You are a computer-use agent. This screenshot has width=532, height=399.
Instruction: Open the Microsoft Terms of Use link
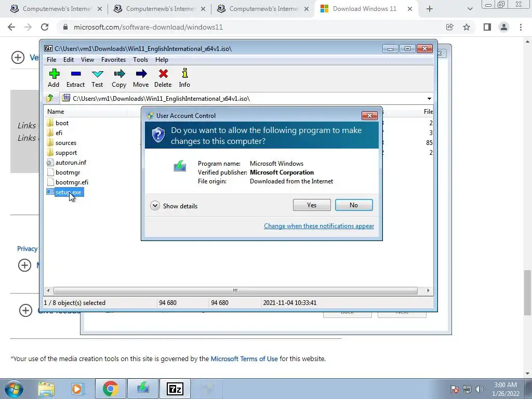244,358
